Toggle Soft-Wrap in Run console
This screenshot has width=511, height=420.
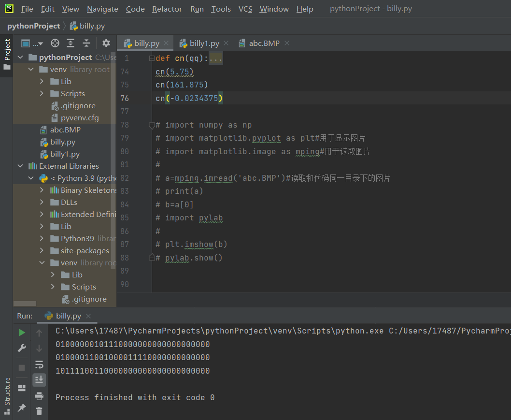coord(39,364)
